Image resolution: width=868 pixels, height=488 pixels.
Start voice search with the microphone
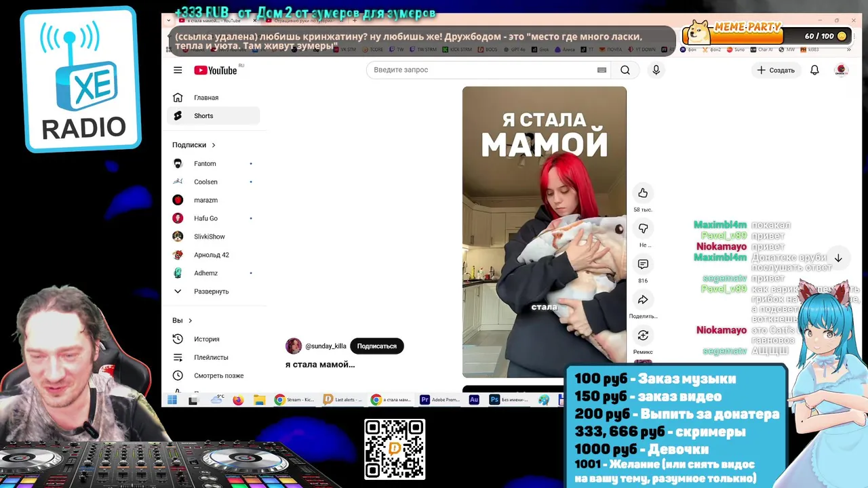pos(656,70)
